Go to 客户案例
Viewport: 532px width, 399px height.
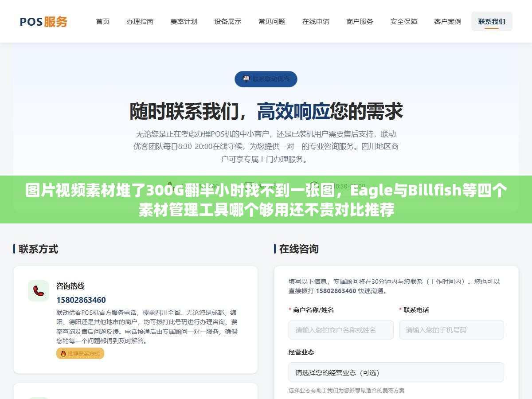pyautogui.click(x=447, y=21)
